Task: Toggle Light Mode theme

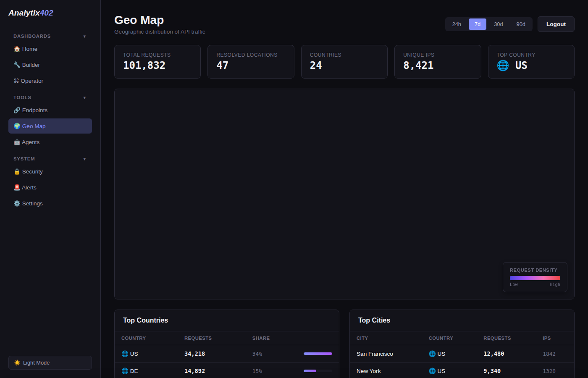Action: 50,362
